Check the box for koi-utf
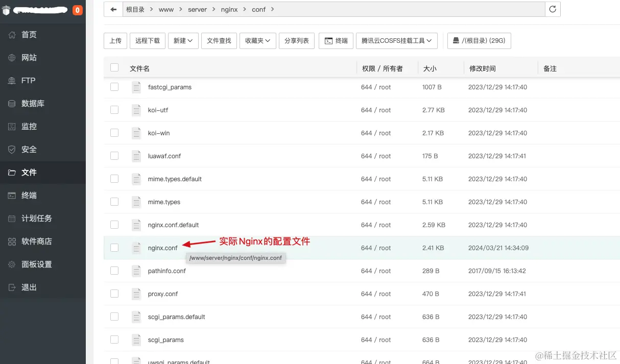This screenshot has height=364, width=620. click(x=114, y=110)
